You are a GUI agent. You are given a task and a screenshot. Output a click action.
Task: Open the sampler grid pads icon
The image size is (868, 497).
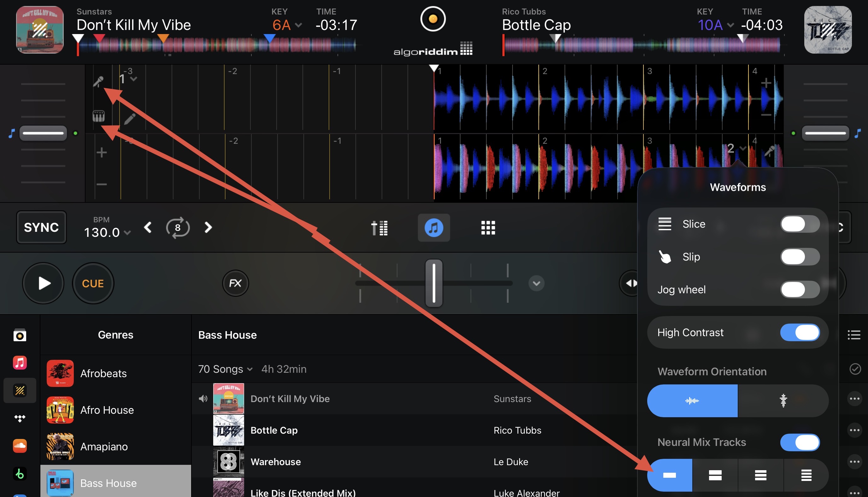488,228
